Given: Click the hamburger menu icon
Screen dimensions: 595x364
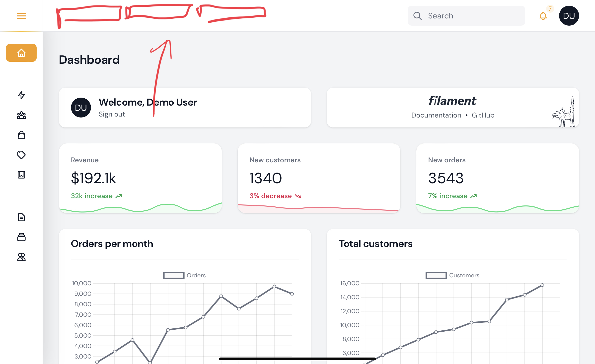Looking at the screenshot, I should pos(21,16).
